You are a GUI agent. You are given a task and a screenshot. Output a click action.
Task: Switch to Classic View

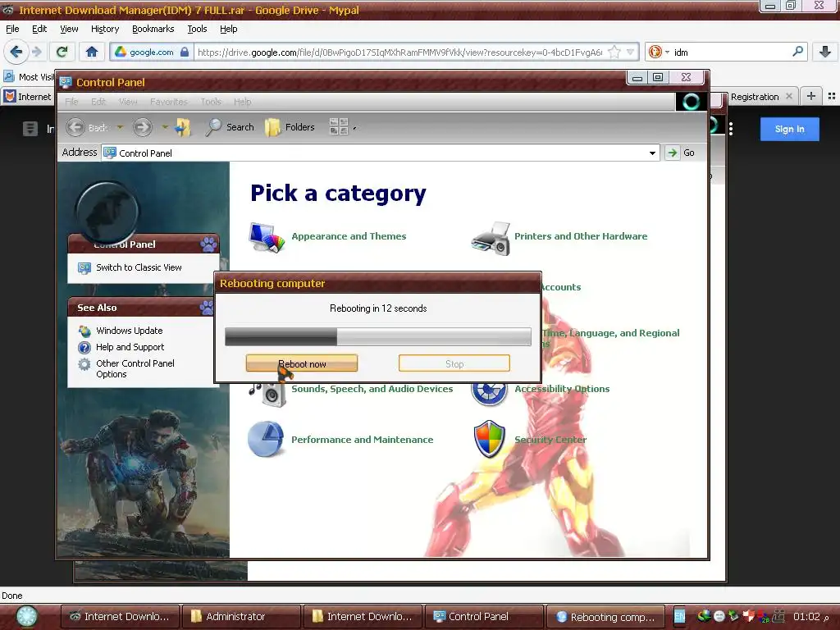click(x=139, y=267)
